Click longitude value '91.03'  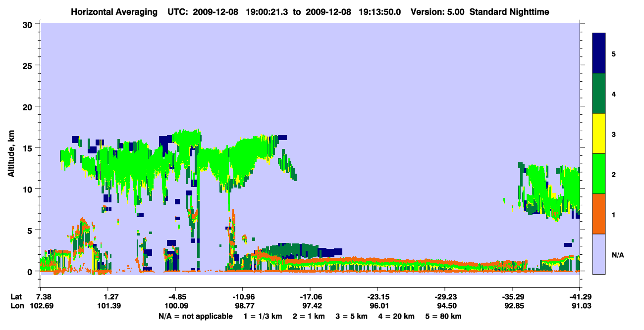coord(581,306)
